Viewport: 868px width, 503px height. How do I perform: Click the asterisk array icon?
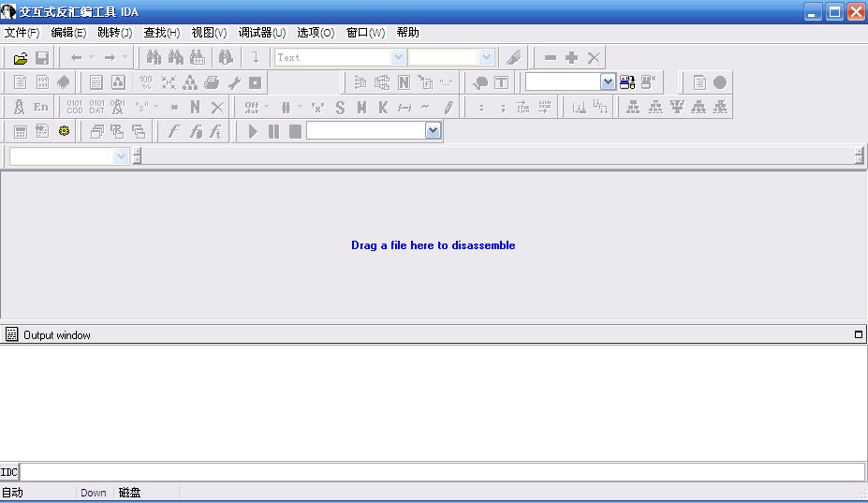(x=174, y=107)
